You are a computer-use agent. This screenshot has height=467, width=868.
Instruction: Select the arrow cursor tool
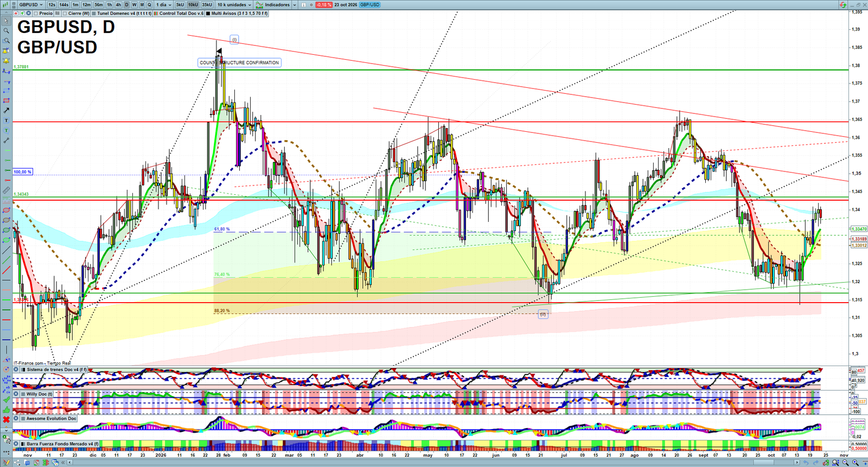coord(6,21)
